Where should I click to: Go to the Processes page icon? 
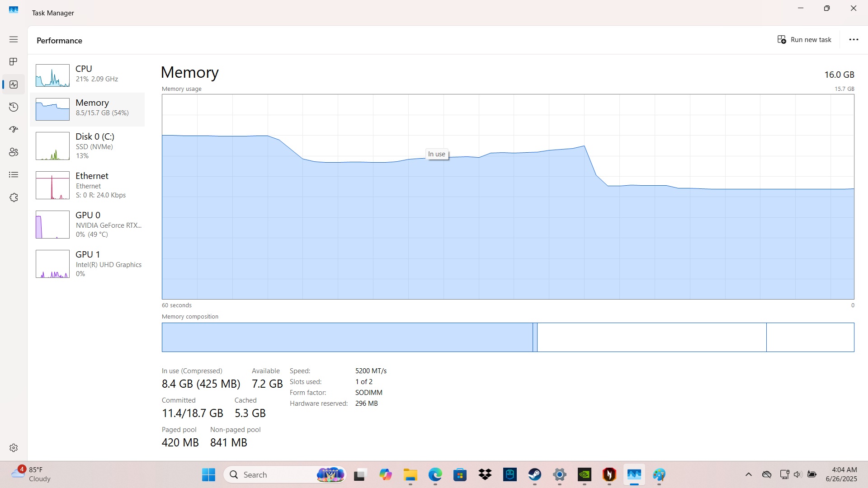[x=14, y=61]
